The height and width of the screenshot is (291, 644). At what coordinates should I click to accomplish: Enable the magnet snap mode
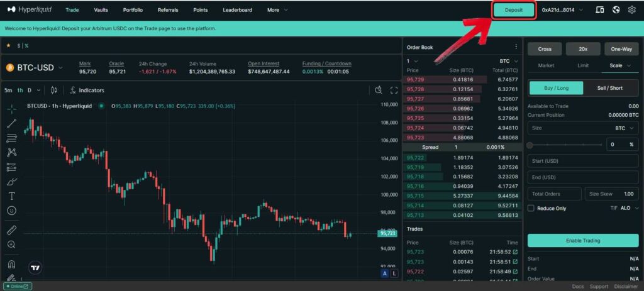pyautogui.click(x=11, y=264)
